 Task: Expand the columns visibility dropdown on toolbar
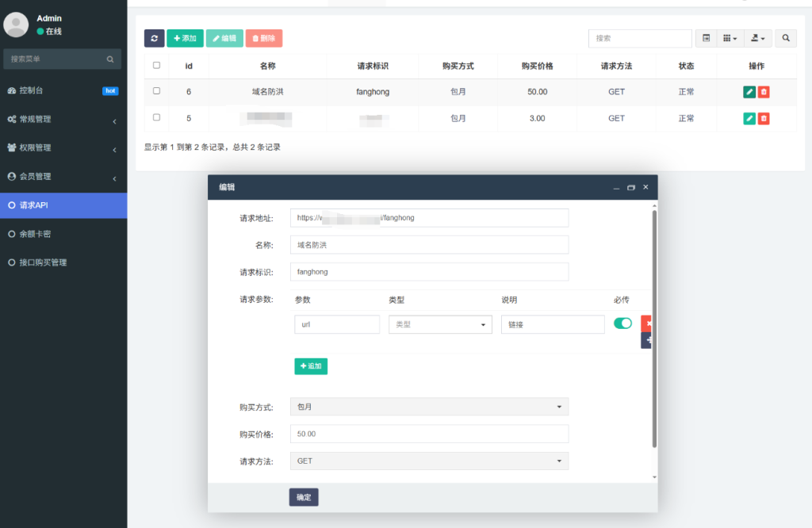[x=728, y=37]
